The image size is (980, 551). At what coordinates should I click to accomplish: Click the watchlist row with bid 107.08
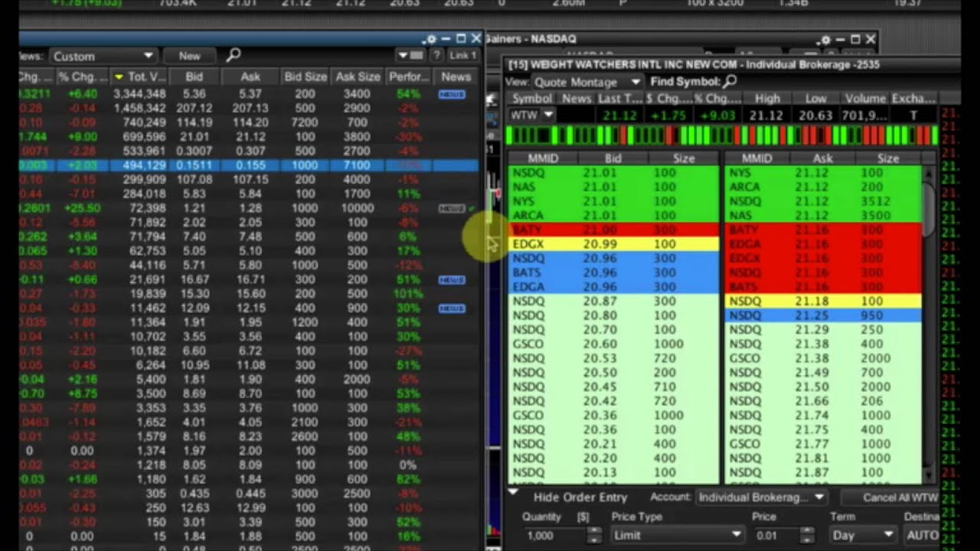click(x=249, y=180)
